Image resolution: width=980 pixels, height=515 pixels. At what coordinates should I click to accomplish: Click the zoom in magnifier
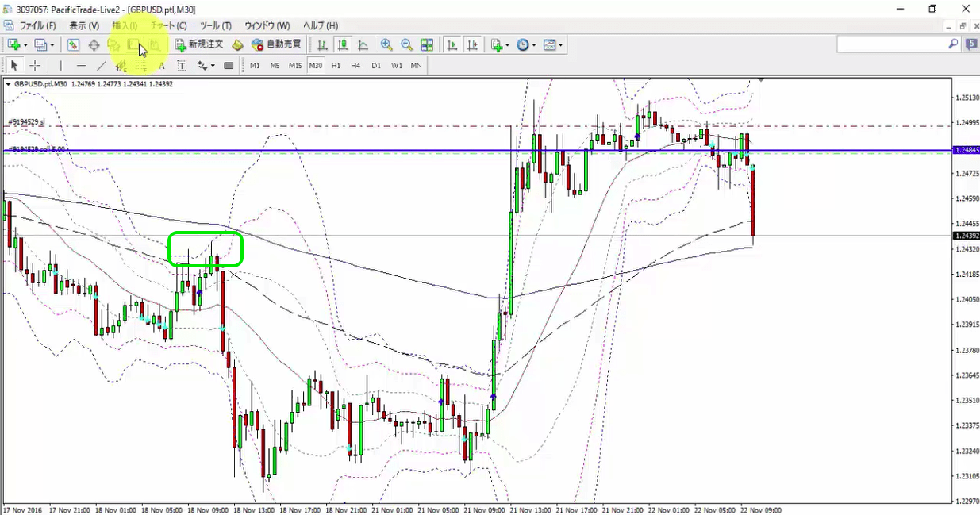[x=386, y=45]
